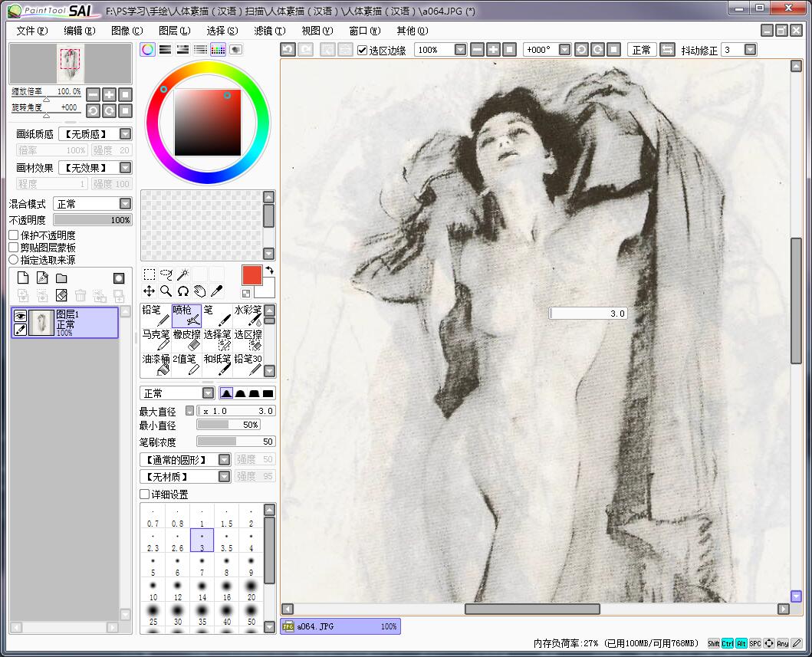Choose the 橡皮擦 eraser tool

tap(186, 340)
